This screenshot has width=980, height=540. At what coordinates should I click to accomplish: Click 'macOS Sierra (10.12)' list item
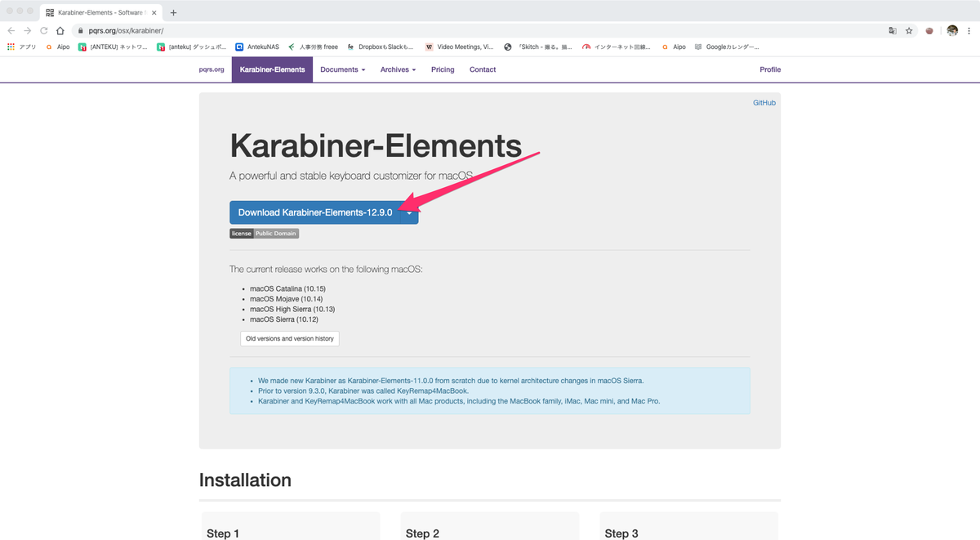click(x=284, y=319)
